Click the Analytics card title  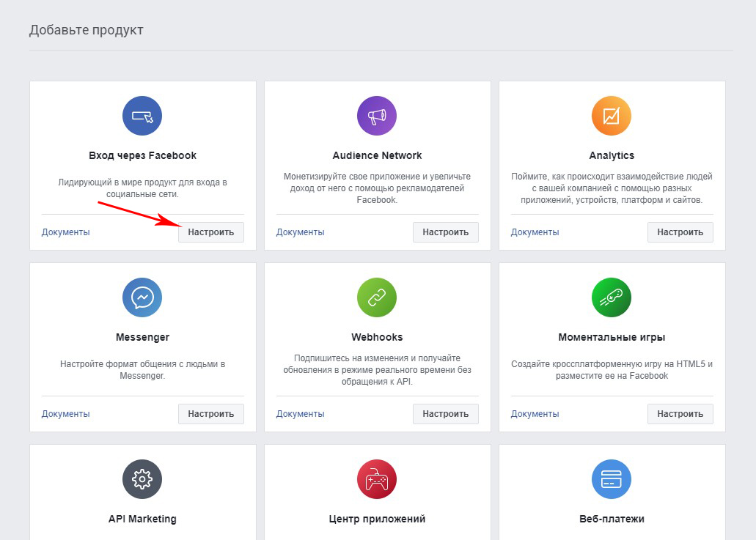point(612,155)
